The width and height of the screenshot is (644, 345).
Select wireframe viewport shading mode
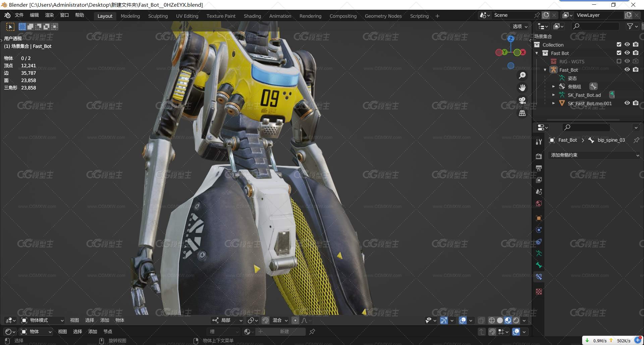point(492,321)
